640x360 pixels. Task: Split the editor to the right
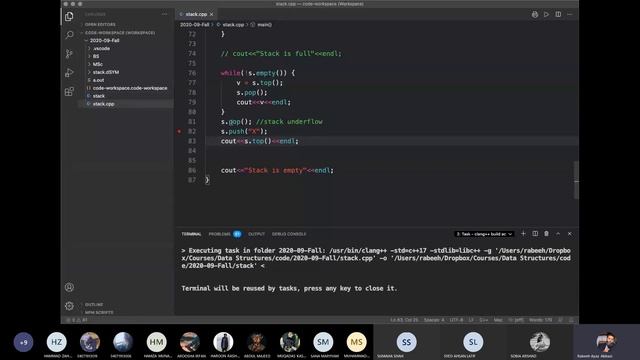pos(558,14)
